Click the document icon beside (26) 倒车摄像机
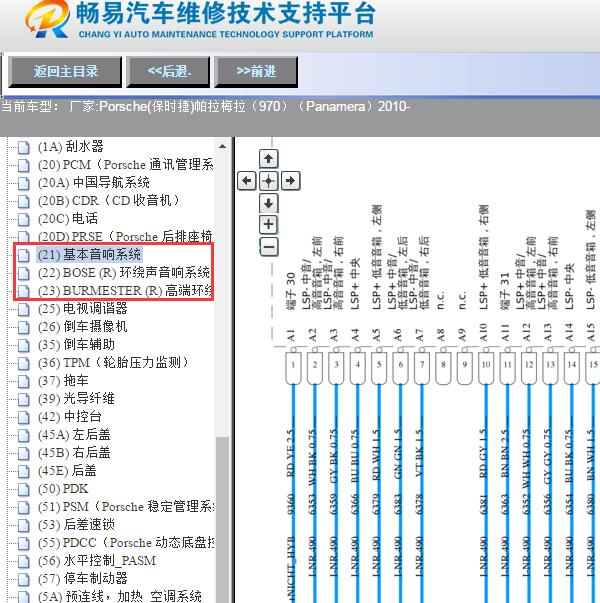 24,327
